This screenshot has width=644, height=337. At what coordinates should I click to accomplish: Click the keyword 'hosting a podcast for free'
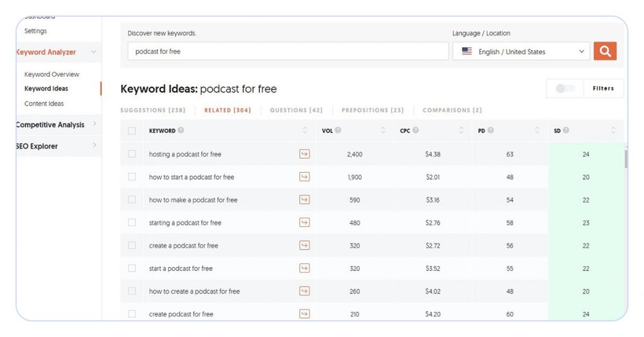[x=185, y=154]
